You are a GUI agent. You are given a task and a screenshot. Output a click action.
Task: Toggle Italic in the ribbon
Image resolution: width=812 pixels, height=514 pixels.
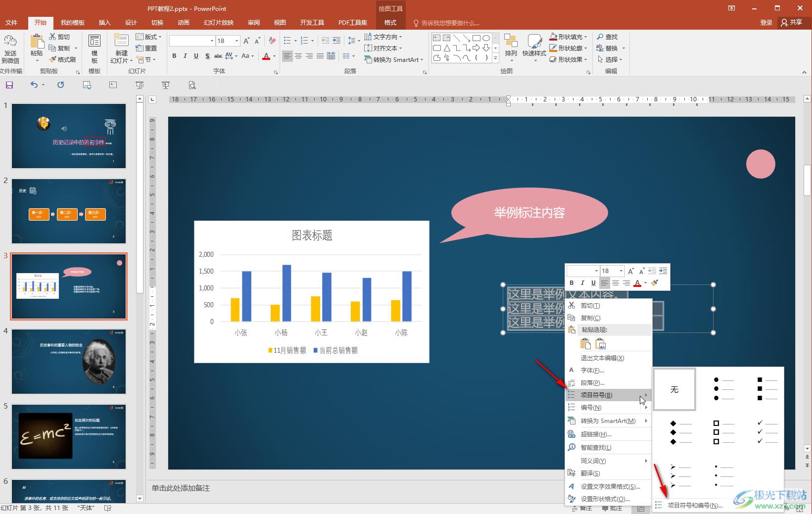tap(185, 56)
